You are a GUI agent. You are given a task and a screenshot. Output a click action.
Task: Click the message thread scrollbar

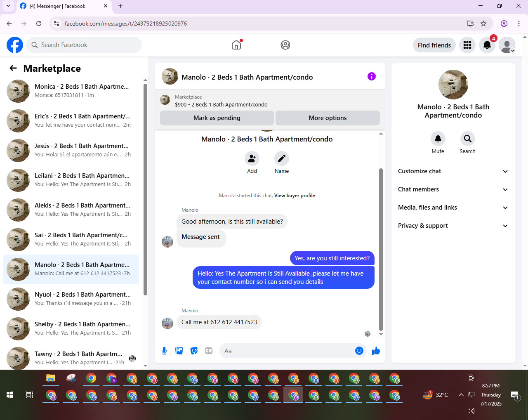[x=381, y=250]
